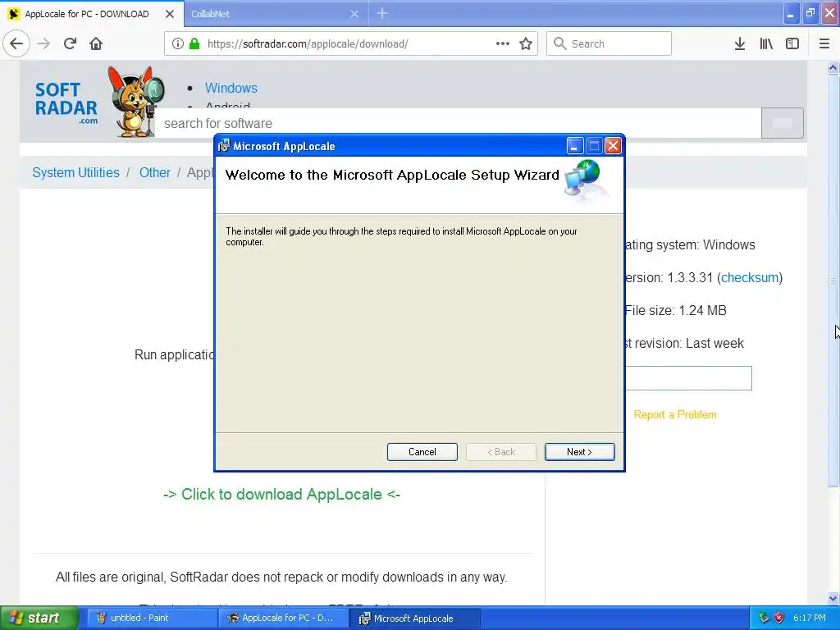840x630 pixels.
Task: Click the SoftRadar logo
Action: [x=66, y=103]
